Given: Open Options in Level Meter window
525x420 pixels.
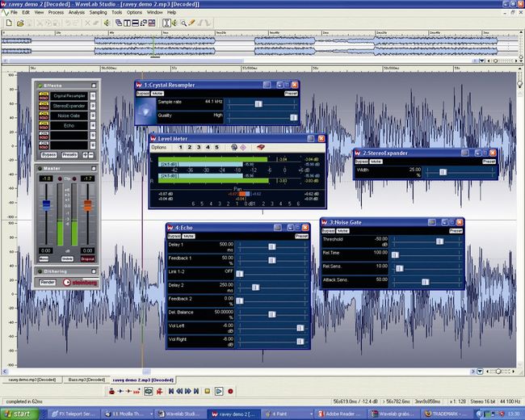Looking at the screenshot, I should pos(159,148).
